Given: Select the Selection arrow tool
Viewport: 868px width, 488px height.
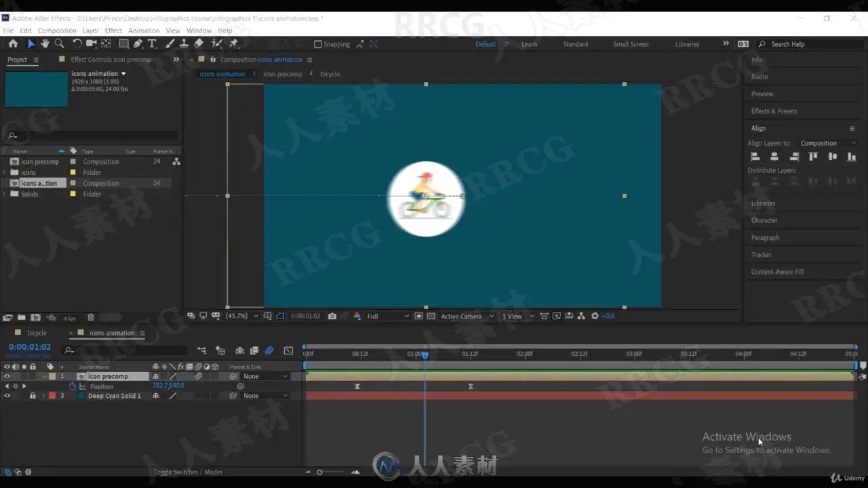Looking at the screenshot, I should point(31,43).
